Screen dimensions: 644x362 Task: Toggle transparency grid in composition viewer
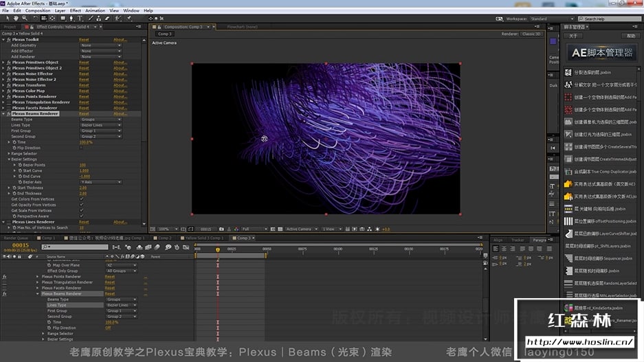[x=280, y=229]
